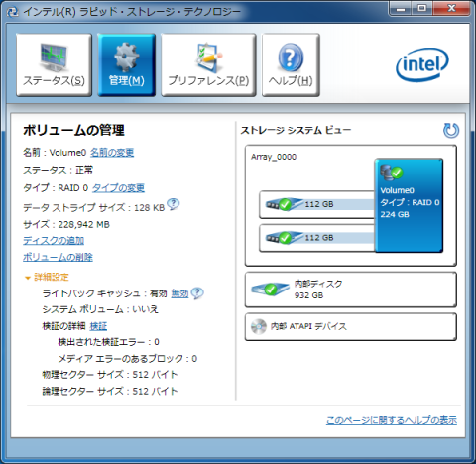Image resolution: width=476 pixels, height=464 pixels.
Task: Maximize the Rapid Storage Technology window
Action: pos(422,8)
